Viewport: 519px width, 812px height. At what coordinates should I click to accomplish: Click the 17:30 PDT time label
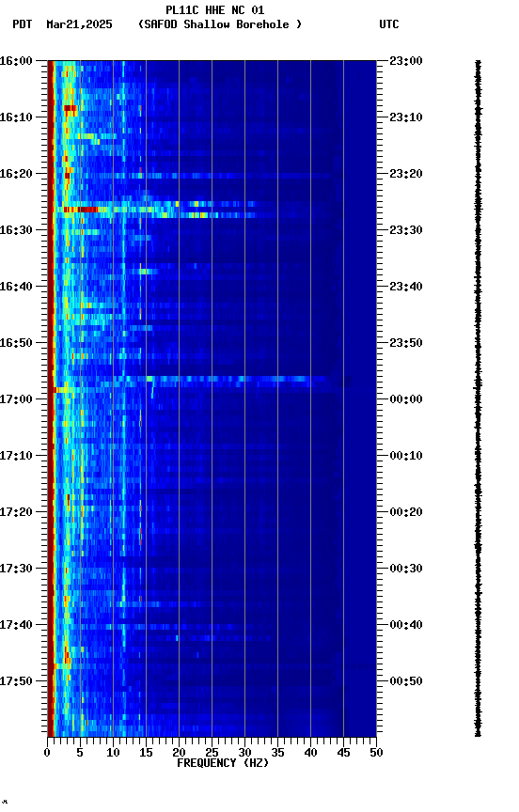coord(16,569)
